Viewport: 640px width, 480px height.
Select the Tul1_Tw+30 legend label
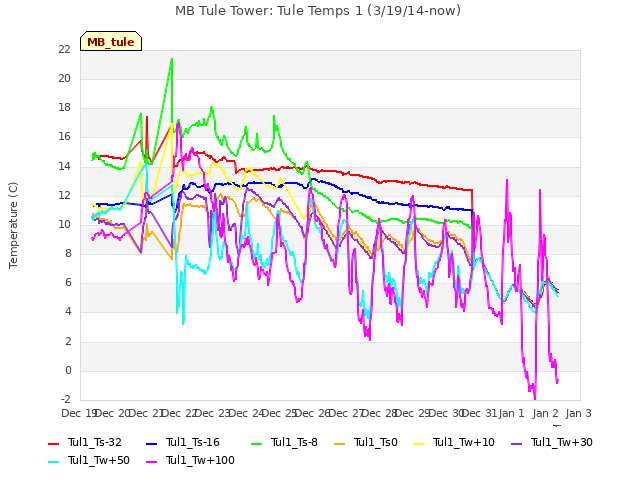coord(562,442)
